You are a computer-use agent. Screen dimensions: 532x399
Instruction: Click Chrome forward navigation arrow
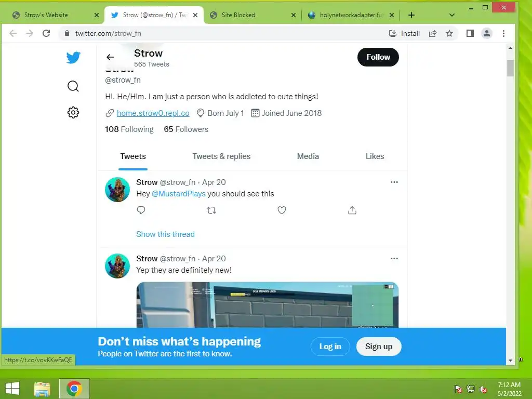click(30, 33)
